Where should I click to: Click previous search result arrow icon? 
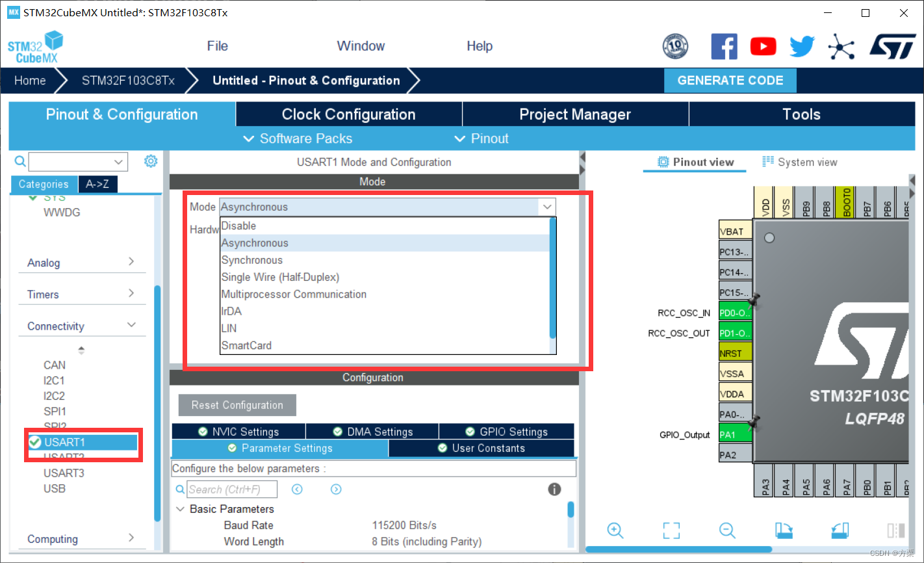coord(297,490)
